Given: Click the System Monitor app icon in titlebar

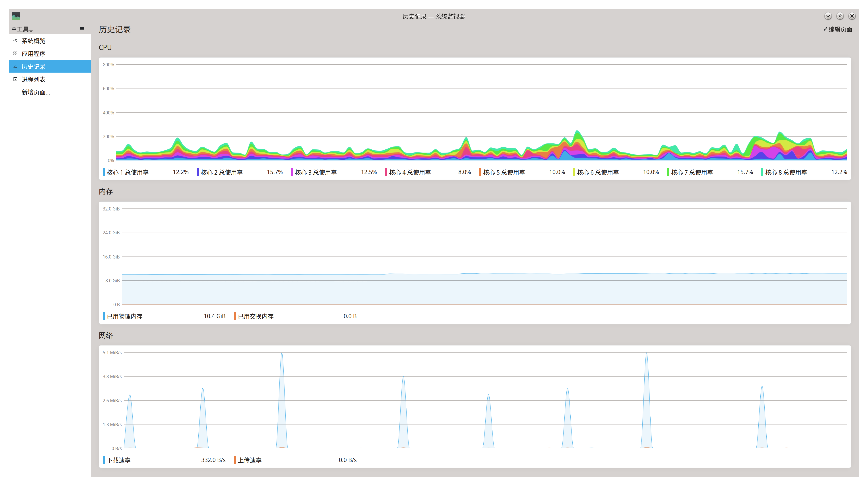Looking at the screenshot, I should pos(16,16).
